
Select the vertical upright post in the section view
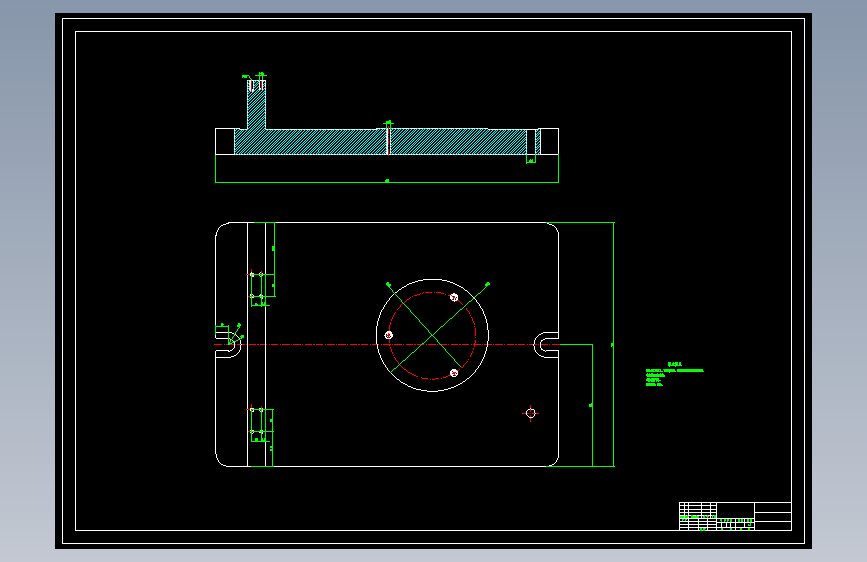257,105
